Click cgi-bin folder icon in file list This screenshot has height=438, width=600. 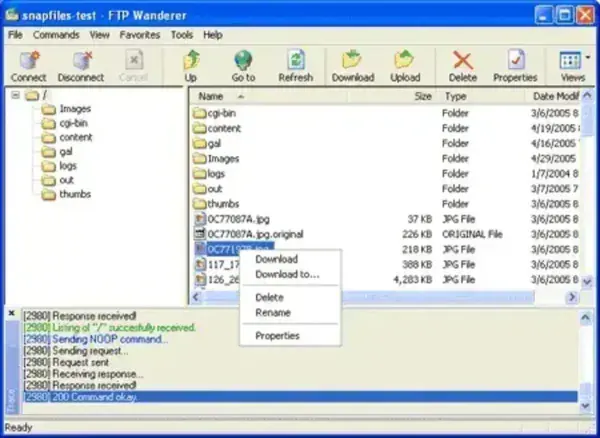click(x=200, y=113)
